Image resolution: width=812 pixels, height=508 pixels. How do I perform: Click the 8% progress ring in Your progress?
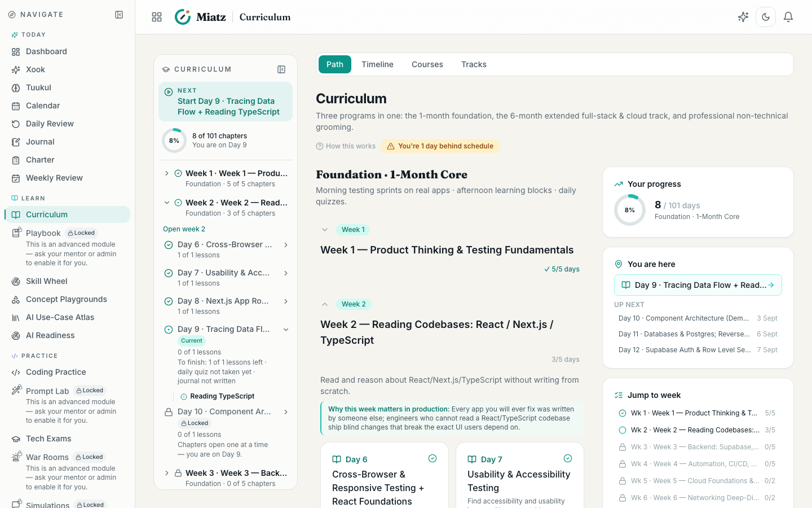[630, 210]
